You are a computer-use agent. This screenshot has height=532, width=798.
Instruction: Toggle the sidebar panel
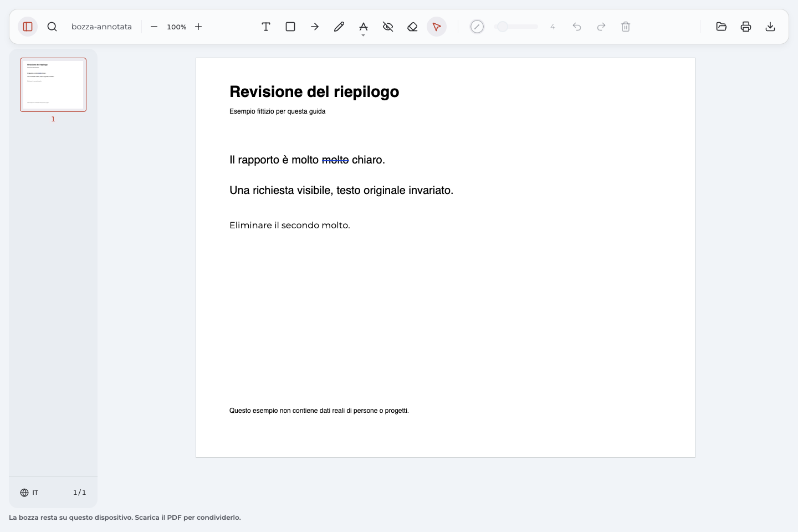click(28, 27)
